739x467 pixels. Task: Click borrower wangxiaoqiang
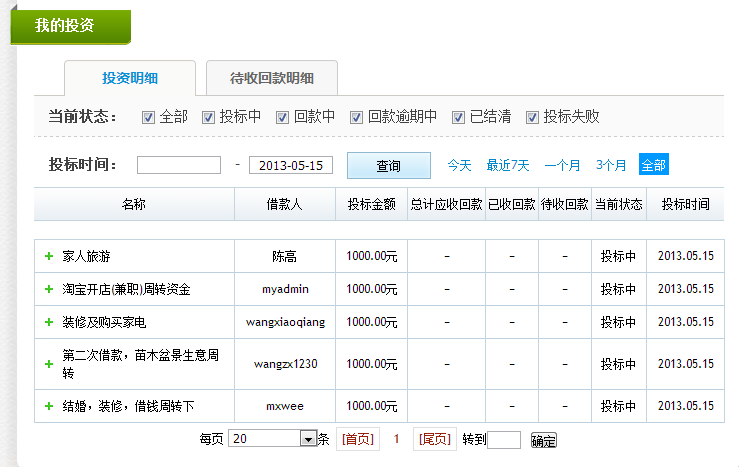coord(285,322)
